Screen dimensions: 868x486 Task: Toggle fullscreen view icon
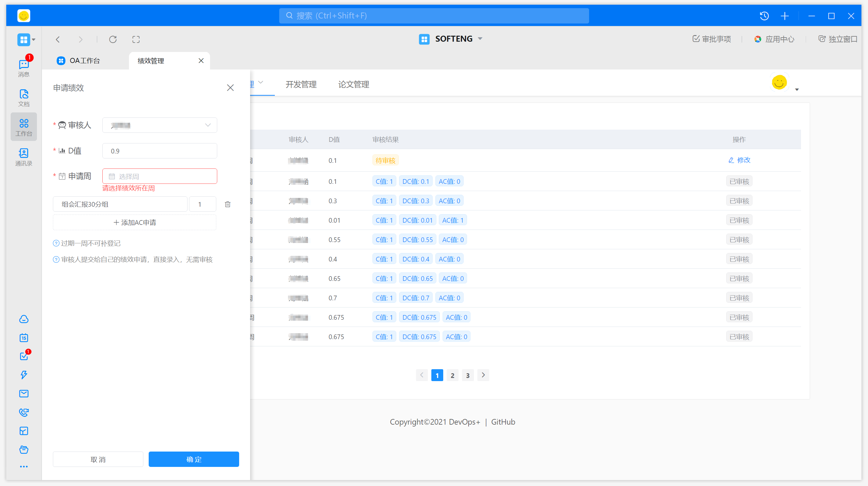[x=136, y=39]
